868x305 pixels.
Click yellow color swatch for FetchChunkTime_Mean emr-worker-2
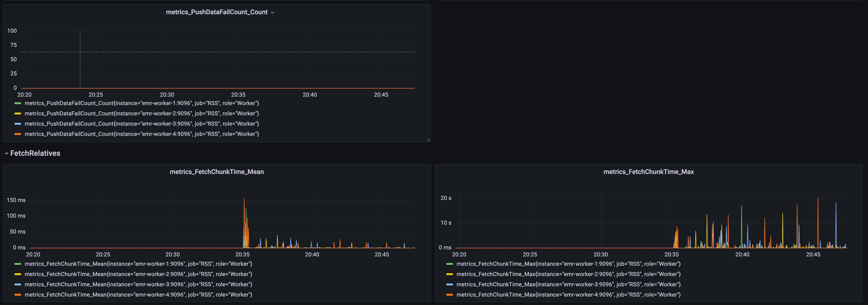(x=18, y=274)
